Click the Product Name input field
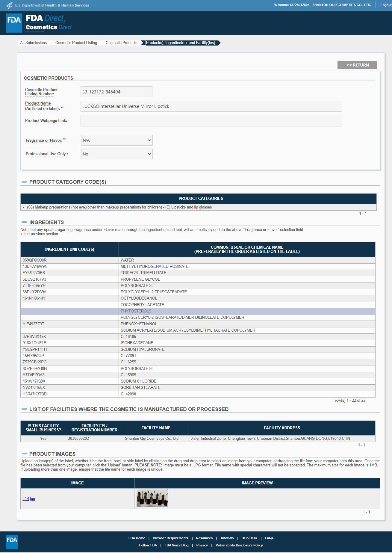Viewport: 392px width, 553px height. click(211, 106)
